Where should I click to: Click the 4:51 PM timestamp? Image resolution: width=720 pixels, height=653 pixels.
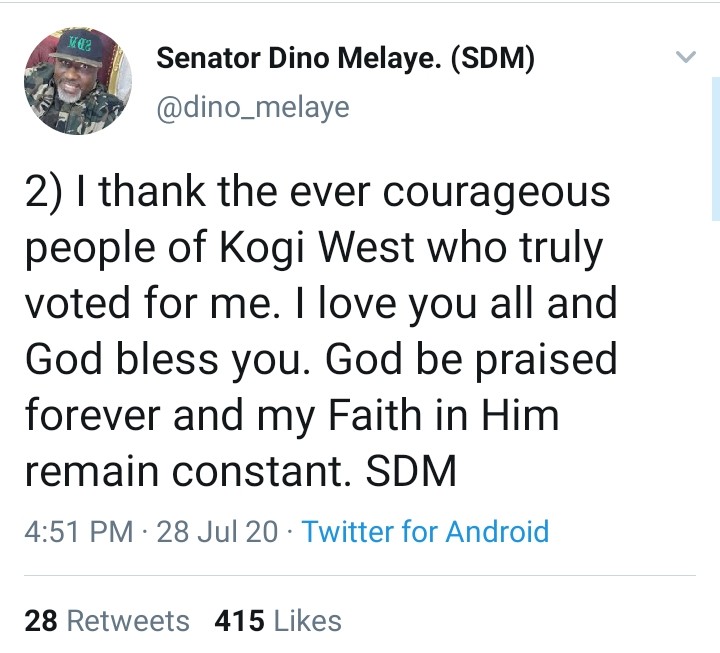point(78,530)
